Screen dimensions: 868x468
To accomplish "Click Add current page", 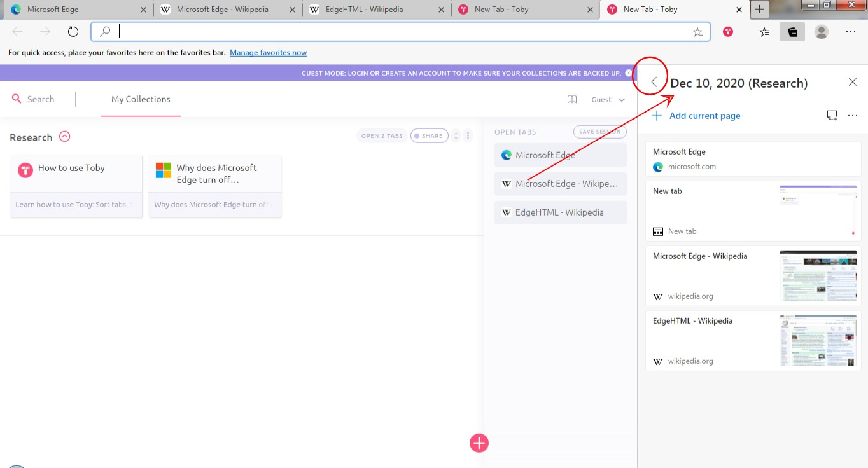I will (x=696, y=116).
